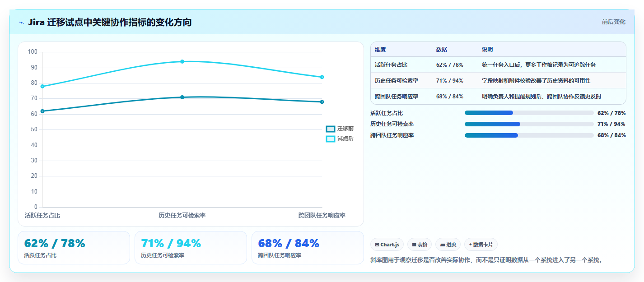Click the 68% / 84% table cell
Image resolution: width=644 pixels, height=282 pixels.
click(450, 97)
